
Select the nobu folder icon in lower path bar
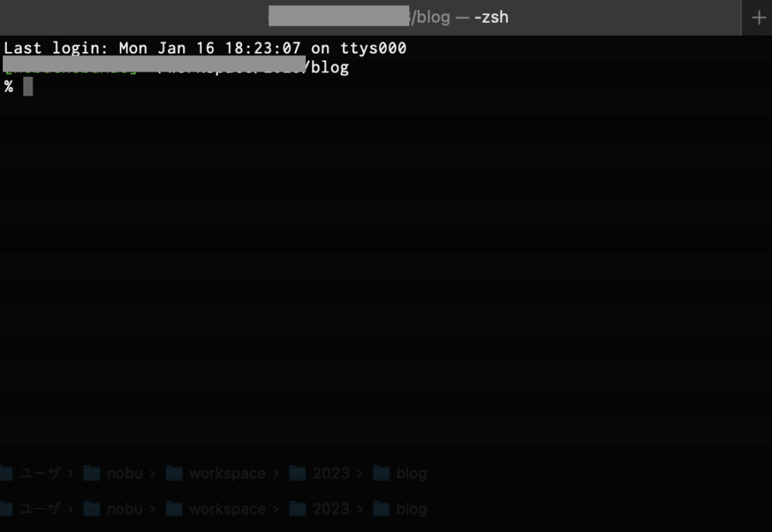tap(92, 509)
